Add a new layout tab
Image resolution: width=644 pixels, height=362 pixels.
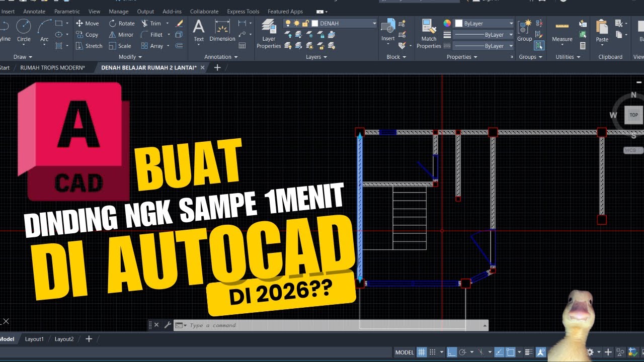(x=89, y=339)
